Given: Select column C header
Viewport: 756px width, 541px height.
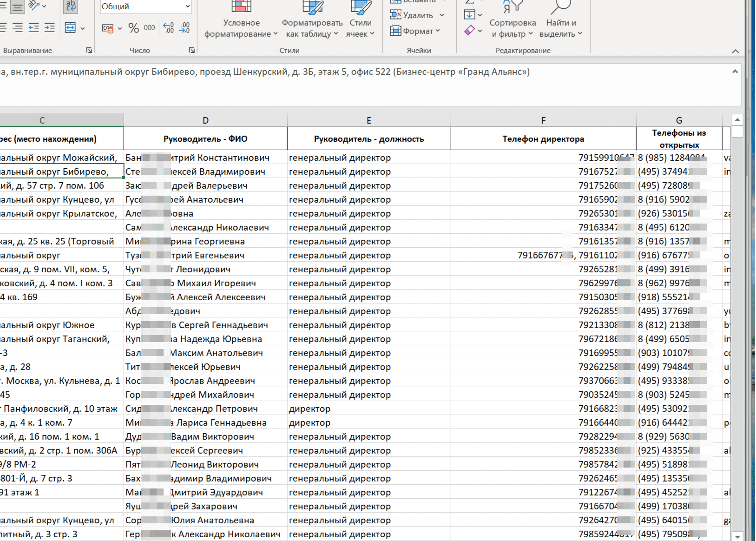Looking at the screenshot, I should click(x=61, y=120).
